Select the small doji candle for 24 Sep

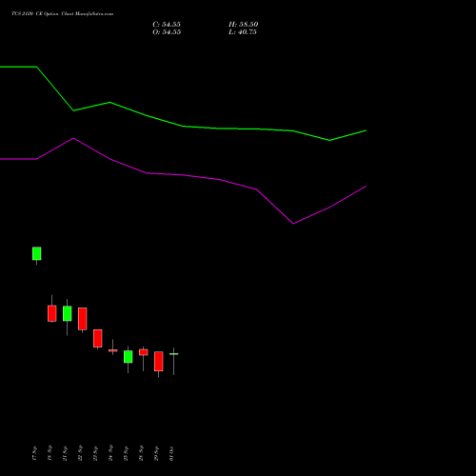[113, 350]
